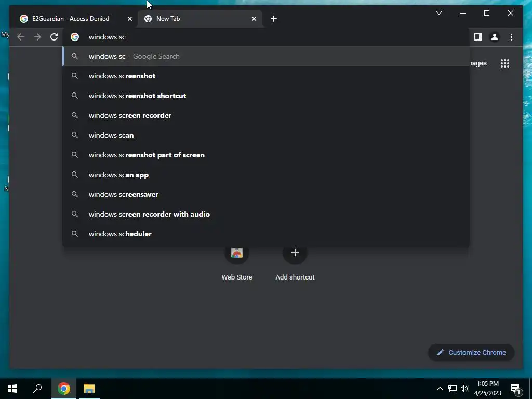This screenshot has height=399, width=532.
Task: Select the New Tab tab
Action: click(x=199, y=19)
